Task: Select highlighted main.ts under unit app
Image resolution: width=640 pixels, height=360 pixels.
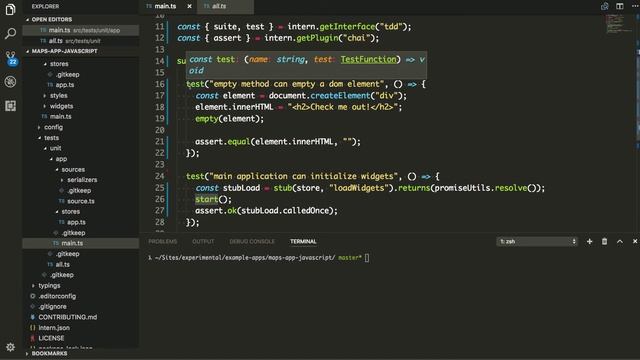Action: pyautogui.click(x=81, y=243)
